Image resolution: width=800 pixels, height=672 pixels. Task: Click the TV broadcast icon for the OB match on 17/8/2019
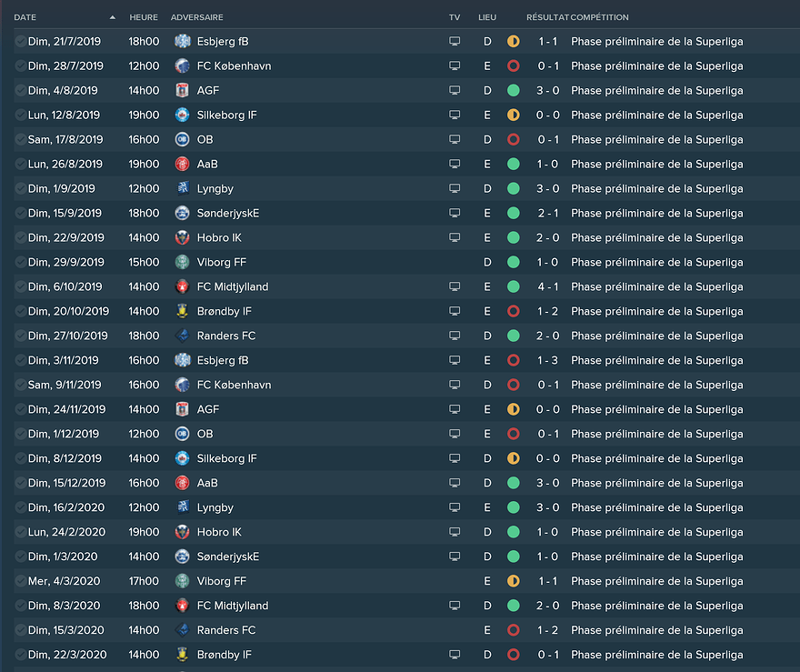[455, 139]
